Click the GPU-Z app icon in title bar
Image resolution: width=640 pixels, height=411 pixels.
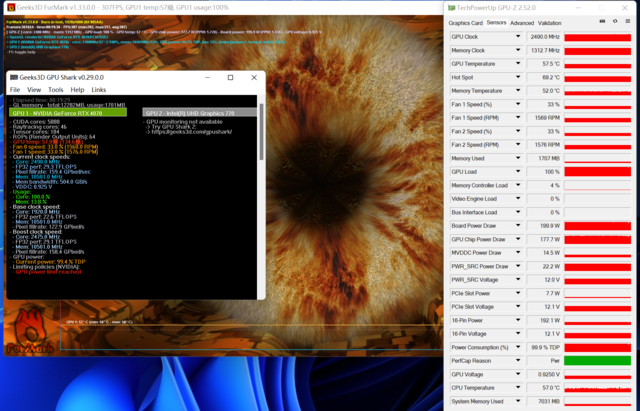tap(452, 7)
